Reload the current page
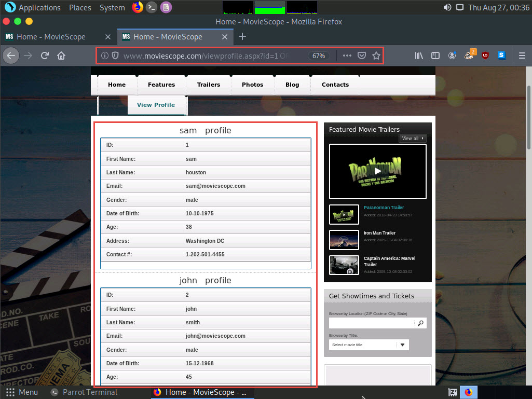Screen dimensions: 532x399 click(x=45, y=56)
